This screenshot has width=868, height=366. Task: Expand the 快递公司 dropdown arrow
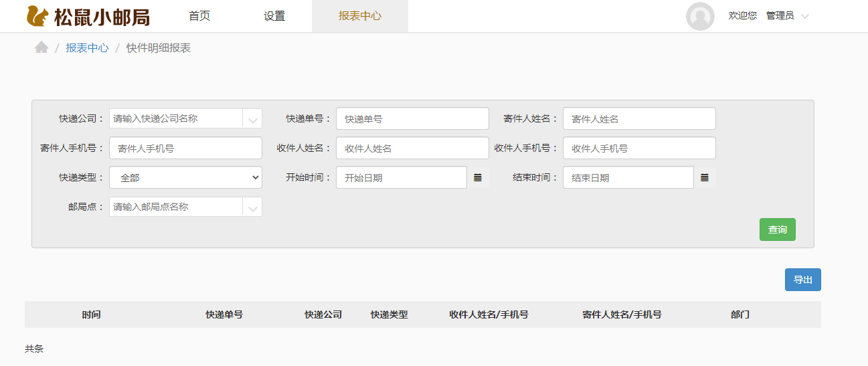(x=252, y=119)
